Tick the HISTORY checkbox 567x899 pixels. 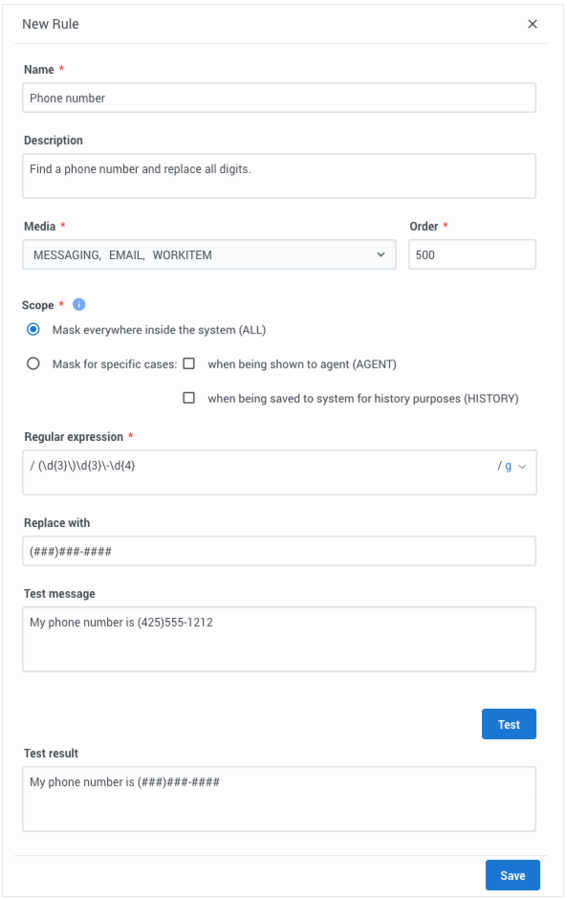[189, 398]
